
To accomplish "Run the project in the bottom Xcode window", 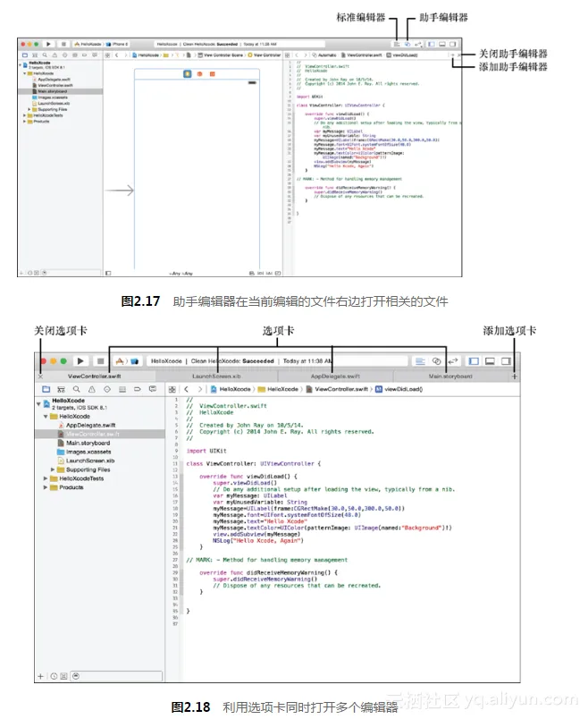I will point(80,361).
